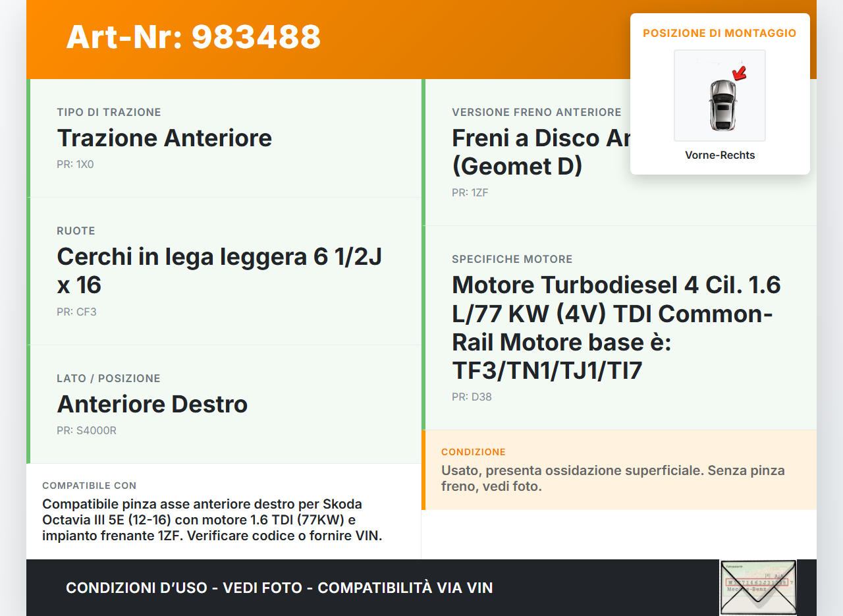Select the Motore Turbodiesel specification text
Image resolution: width=843 pixels, height=616 pixels.
click(616, 328)
